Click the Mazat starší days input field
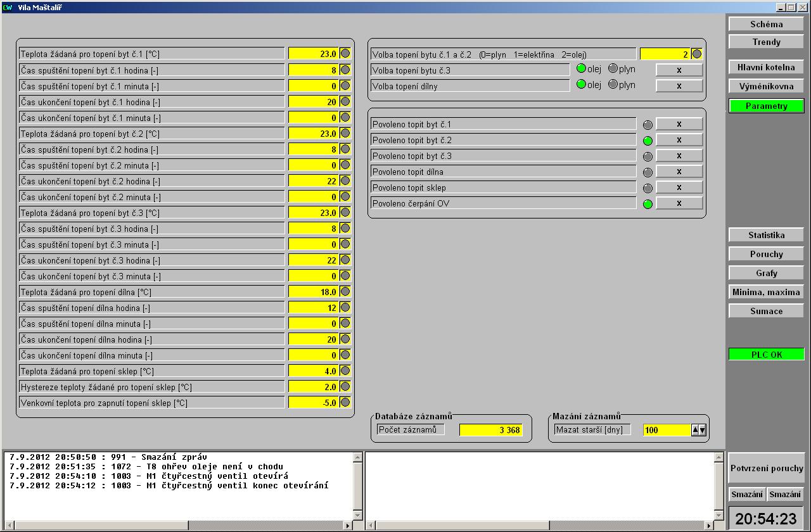Image resolution: width=811 pixels, height=532 pixels. click(x=666, y=430)
